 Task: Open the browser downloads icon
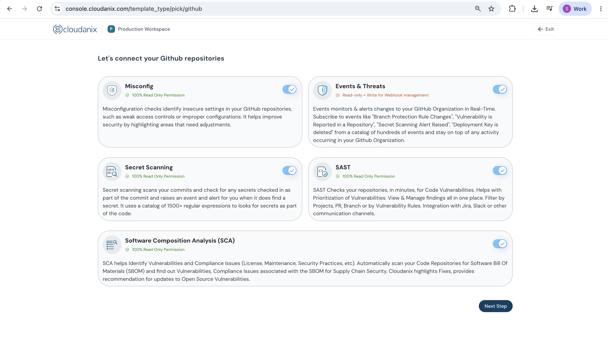coord(534,9)
